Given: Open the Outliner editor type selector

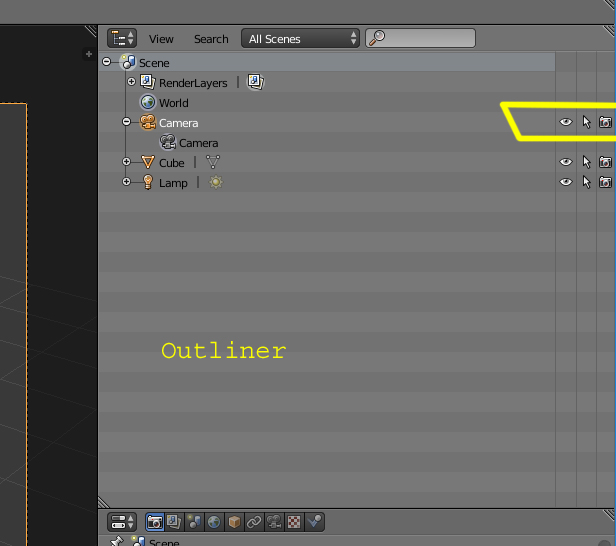Looking at the screenshot, I should point(122,38).
